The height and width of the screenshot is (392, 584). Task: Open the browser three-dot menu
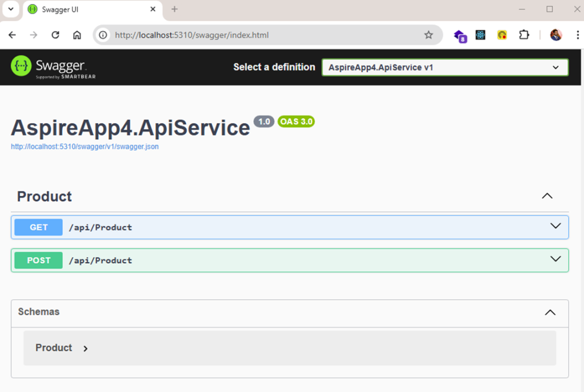point(578,35)
